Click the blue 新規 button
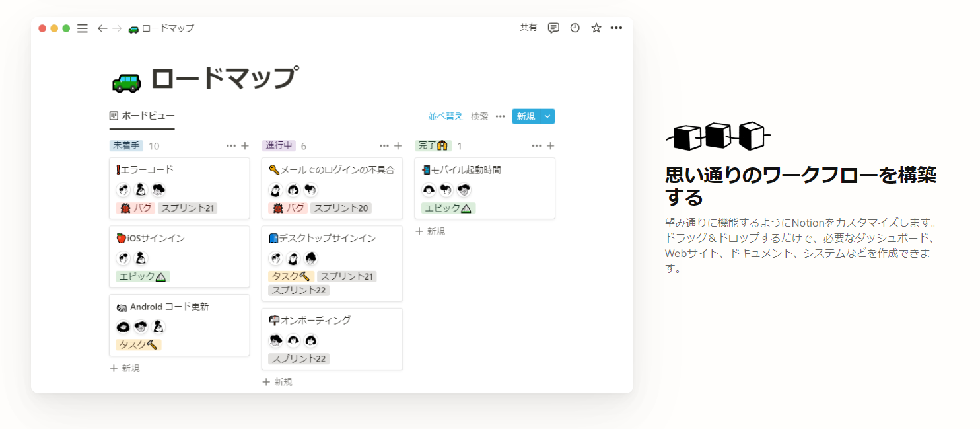 point(526,116)
